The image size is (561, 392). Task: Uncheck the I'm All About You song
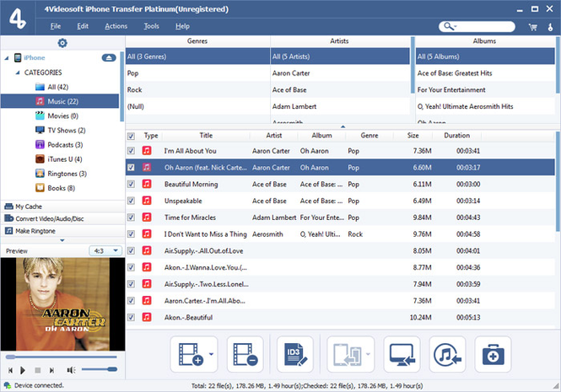(130, 151)
